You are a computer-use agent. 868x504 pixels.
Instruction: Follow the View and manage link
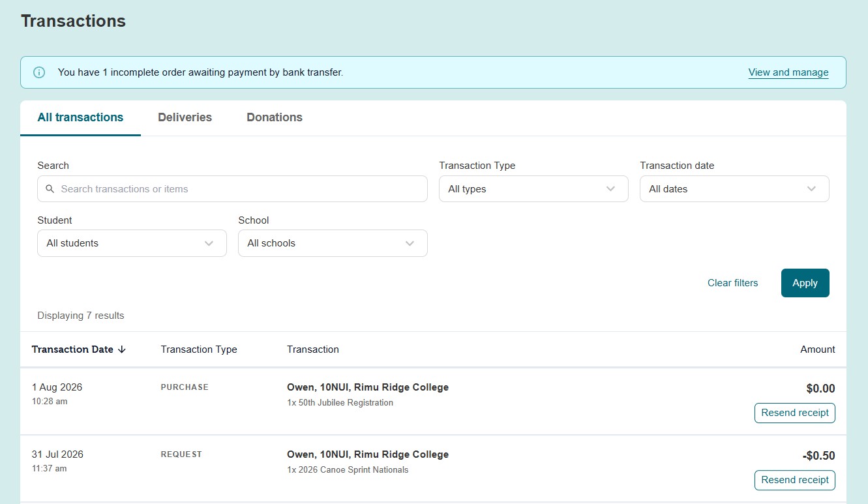(788, 72)
